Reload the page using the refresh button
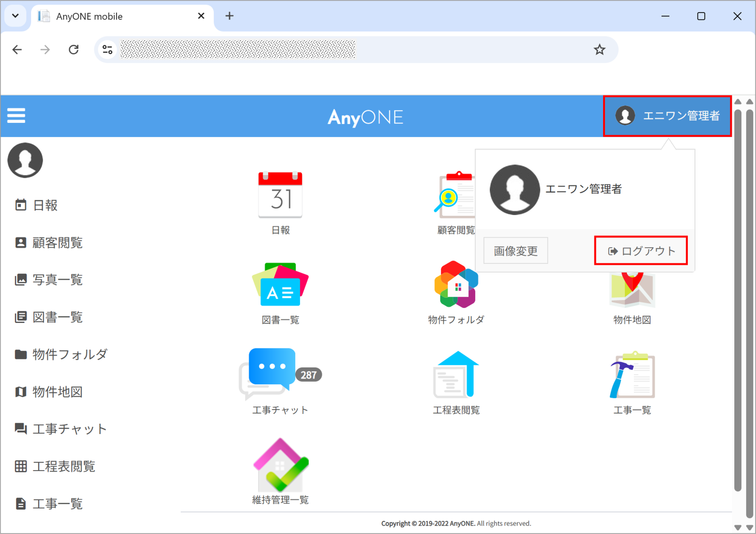756x534 pixels. click(74, 49)
